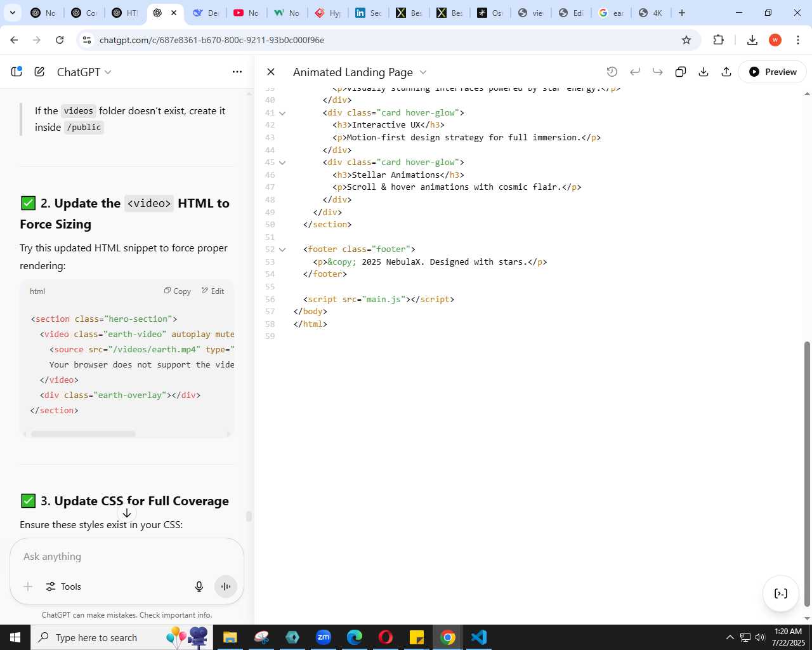The height and width of the screenshot is (650, 812).
Task: Open browser extensions puzzle icon
Action: click(x=718, y=40)
